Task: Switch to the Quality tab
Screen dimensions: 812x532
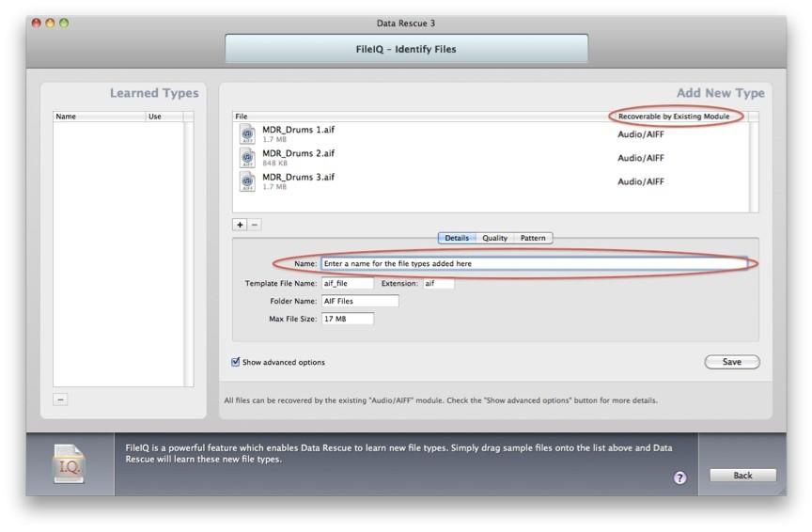Action: (494, 238)
